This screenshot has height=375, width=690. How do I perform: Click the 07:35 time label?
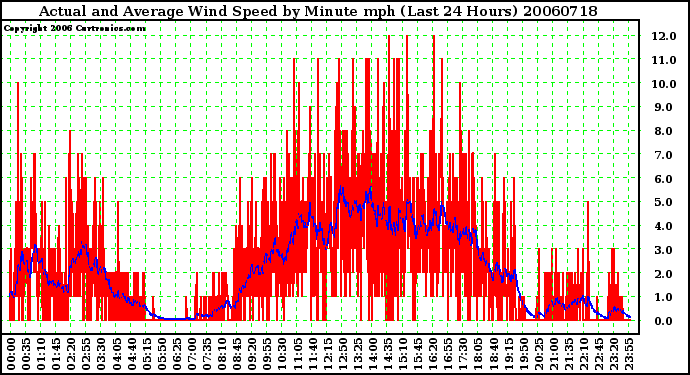pyautogui.click(x=207, y=354)
